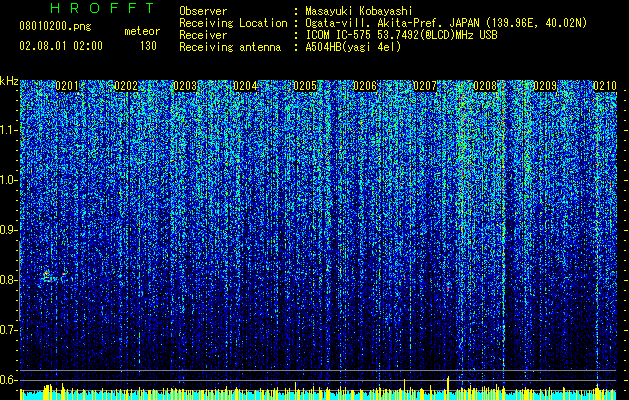The image size is (629, 400).
Task: Click the Ogata-vill. Akita-Pref. JAPAN location text
Action: [446, 23]
